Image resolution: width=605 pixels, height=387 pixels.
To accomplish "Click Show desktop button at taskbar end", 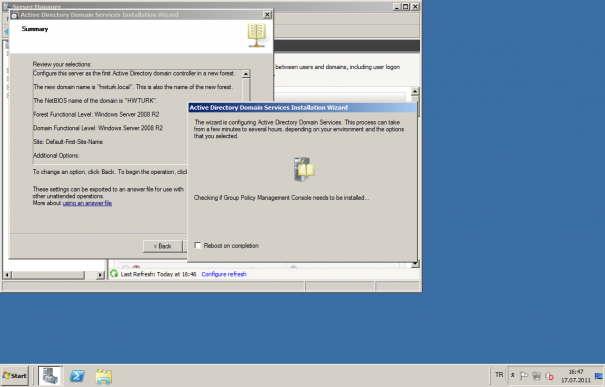I will click(x=599, y=376).
